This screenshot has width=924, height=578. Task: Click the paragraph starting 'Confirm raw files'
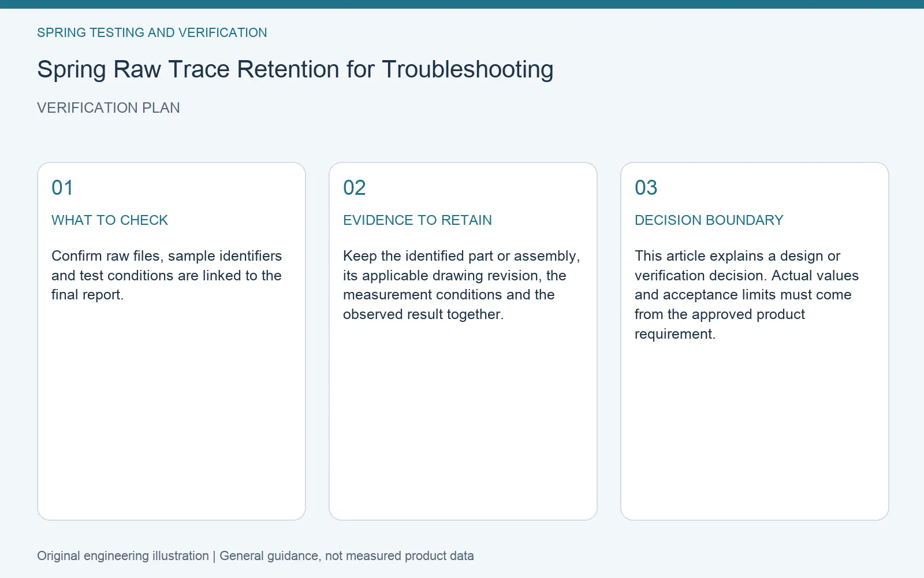(x=167, y=275)
